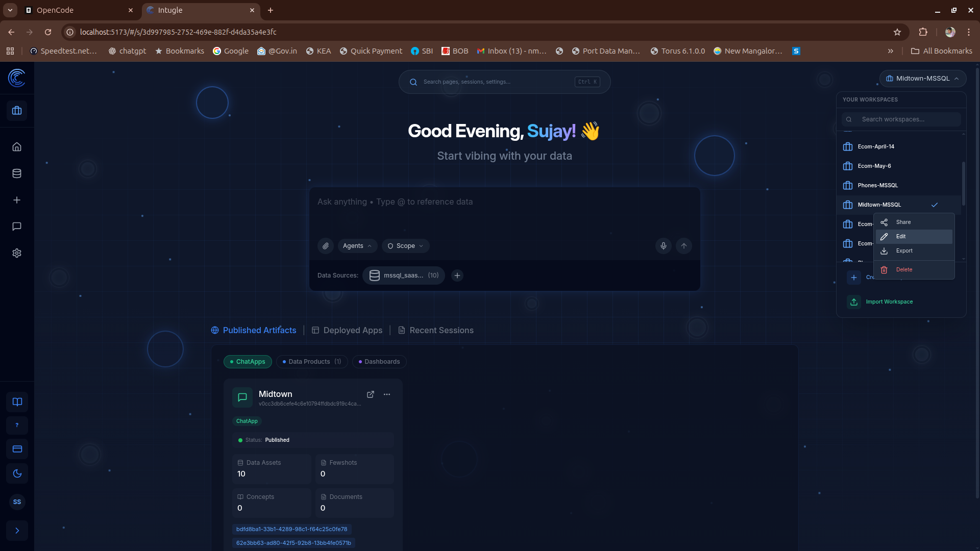This screenshot has width=980, height=551.
Task: Open the workspaces briefcase icon in sidebar
Action: click(17, 111)
